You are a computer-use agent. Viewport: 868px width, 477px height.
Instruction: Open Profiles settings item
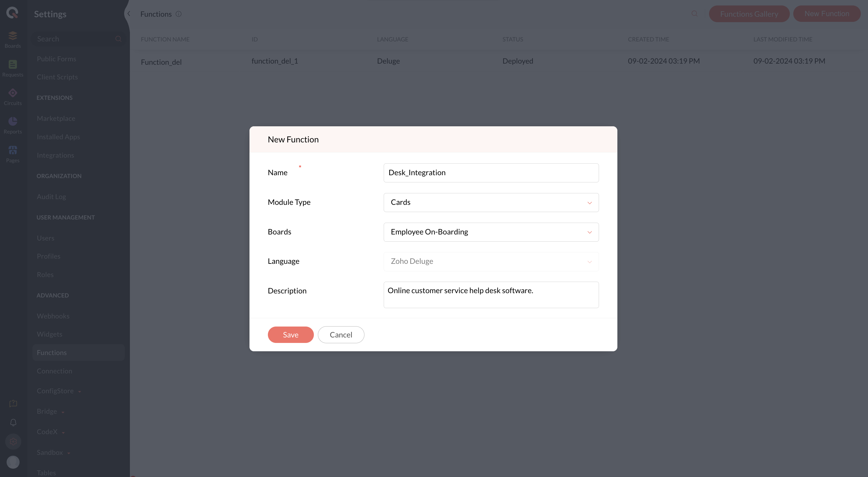tap(49, 256)
